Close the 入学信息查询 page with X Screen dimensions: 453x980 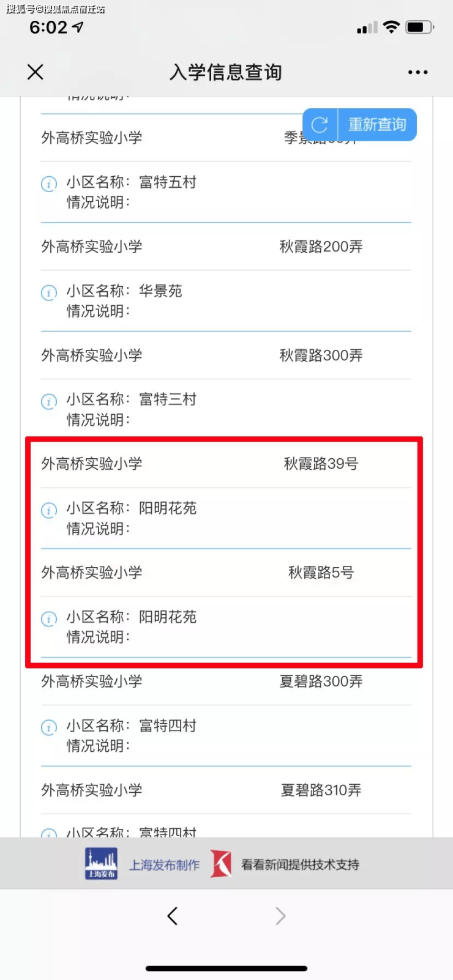pyautogui.click(x=36, y=72)
